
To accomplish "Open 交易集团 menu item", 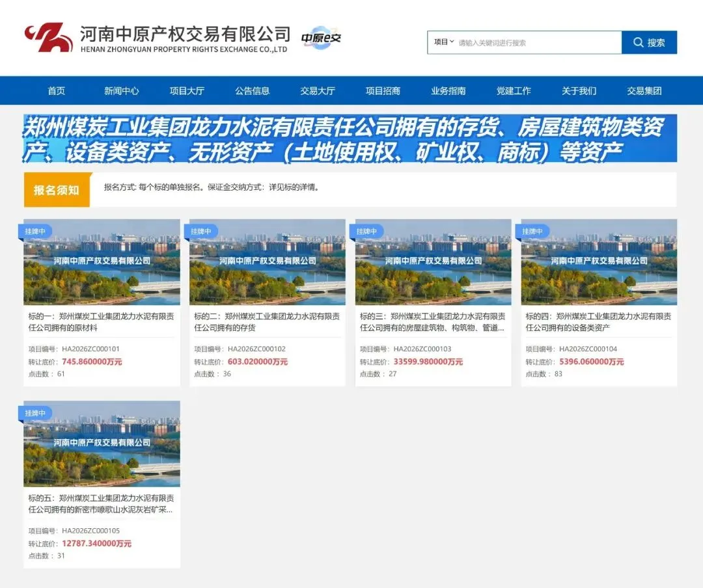I will pos(644,91).
